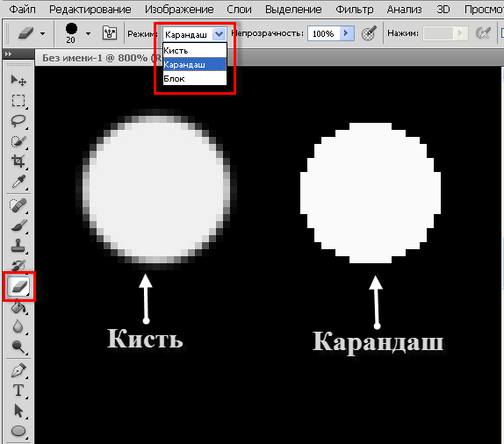Select the Paint Bucket tool

(x=18, y=307)
